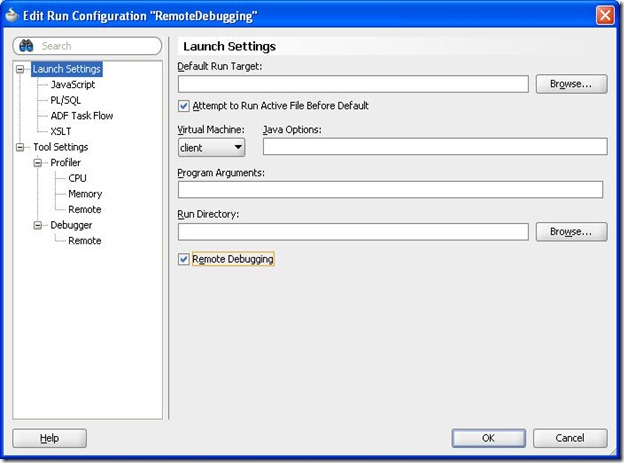This screenshot has height=463, width=624.
Task: Select PL/SQL in the settings tree
Action: point(65,100)
